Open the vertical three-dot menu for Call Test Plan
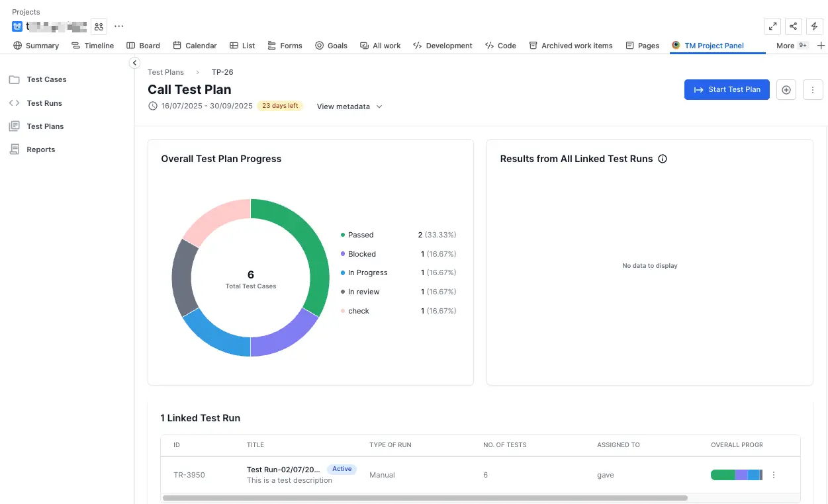Viewport: 828px width, 504px height. tap(813, 90)
